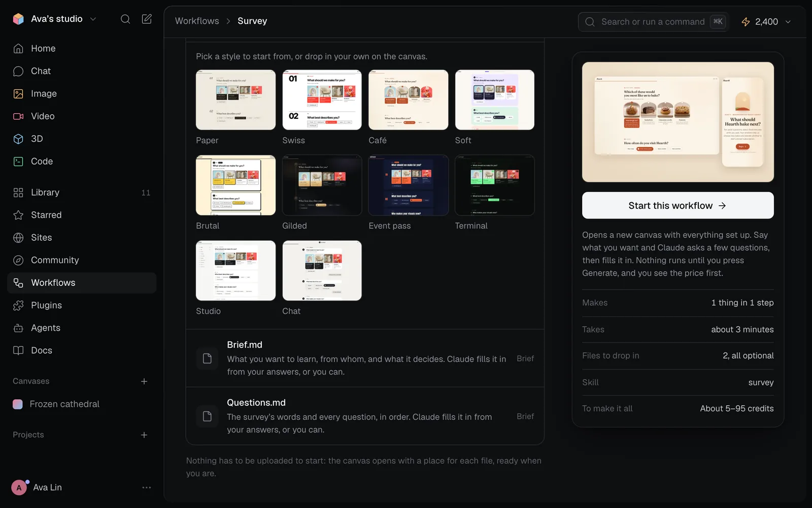Focus the Search or run a command field
This screenshot has height=508, width=812.
(x=653, y=22)
